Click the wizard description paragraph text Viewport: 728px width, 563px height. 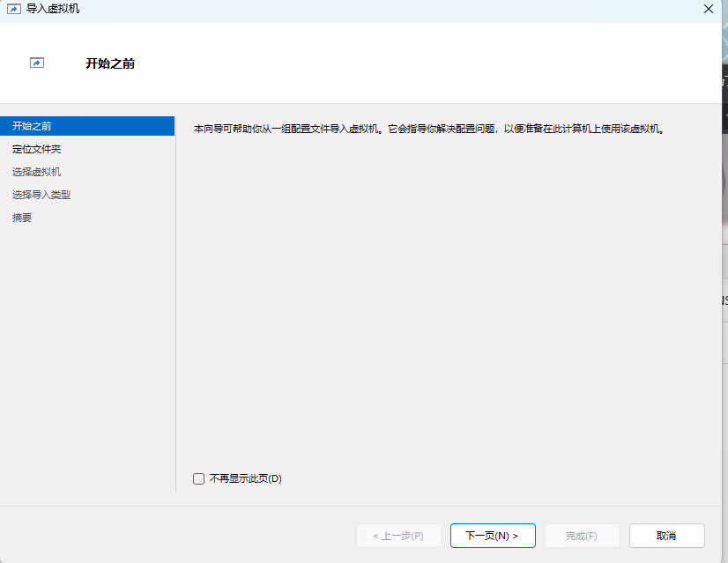[x=427, y=129]
